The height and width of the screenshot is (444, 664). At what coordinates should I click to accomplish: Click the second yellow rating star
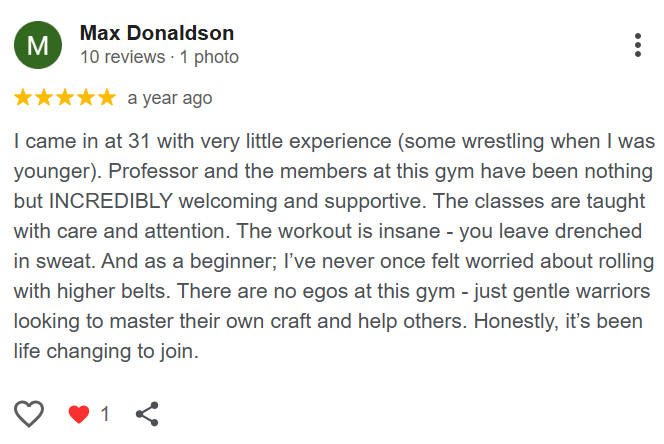44,98
